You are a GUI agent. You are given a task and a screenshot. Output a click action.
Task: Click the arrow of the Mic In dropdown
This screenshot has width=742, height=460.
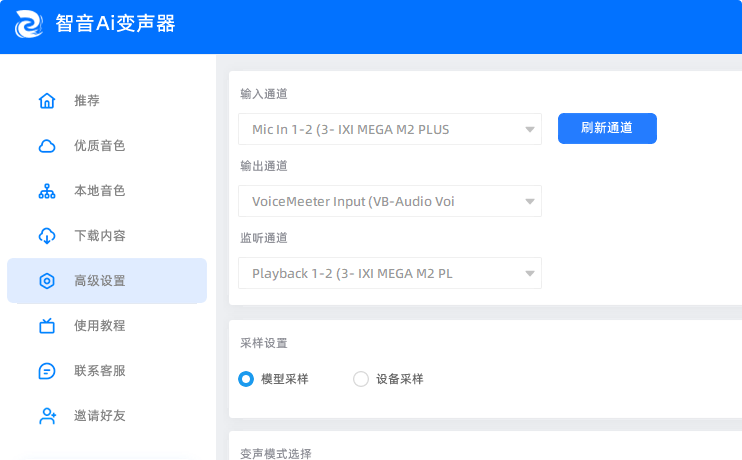(x=530, y=129)
